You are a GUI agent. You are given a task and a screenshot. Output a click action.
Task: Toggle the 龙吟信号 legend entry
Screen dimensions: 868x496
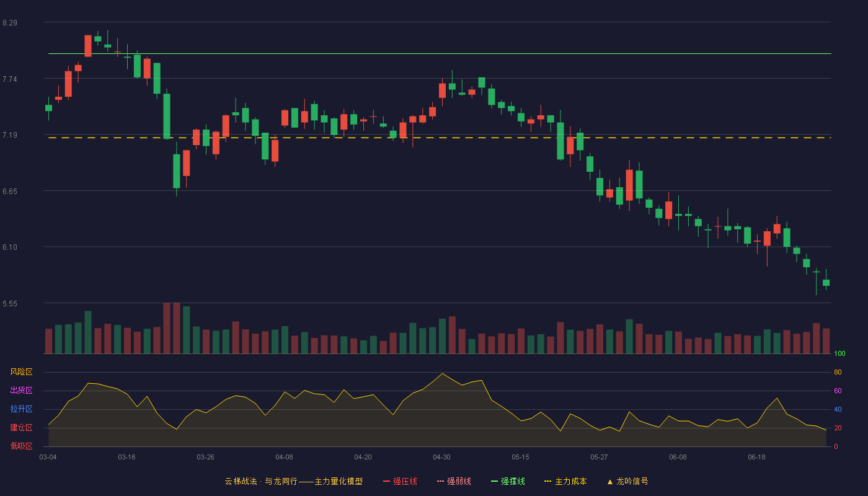[627, 481]
